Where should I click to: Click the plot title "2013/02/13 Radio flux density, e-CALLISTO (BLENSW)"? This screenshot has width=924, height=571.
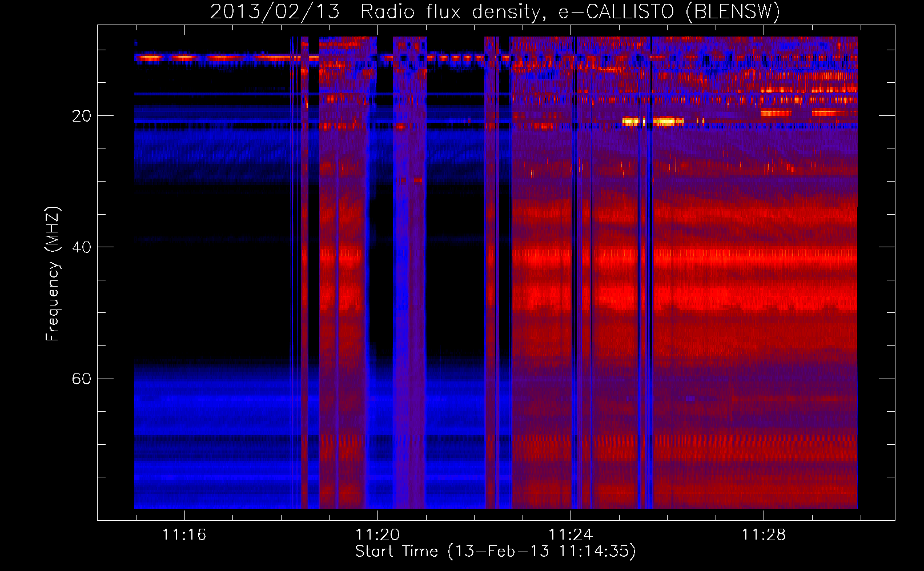[x=495, y=11]
